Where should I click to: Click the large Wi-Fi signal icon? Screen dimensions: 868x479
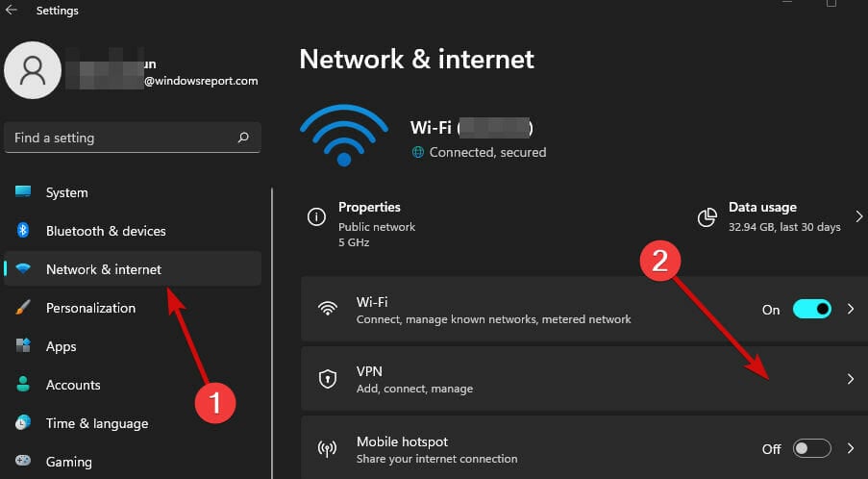click(344, 135)
